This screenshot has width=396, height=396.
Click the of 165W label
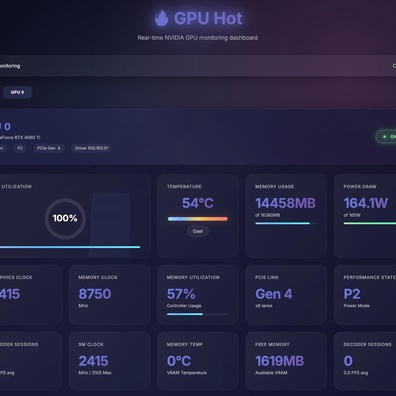[x=352, y=215]
